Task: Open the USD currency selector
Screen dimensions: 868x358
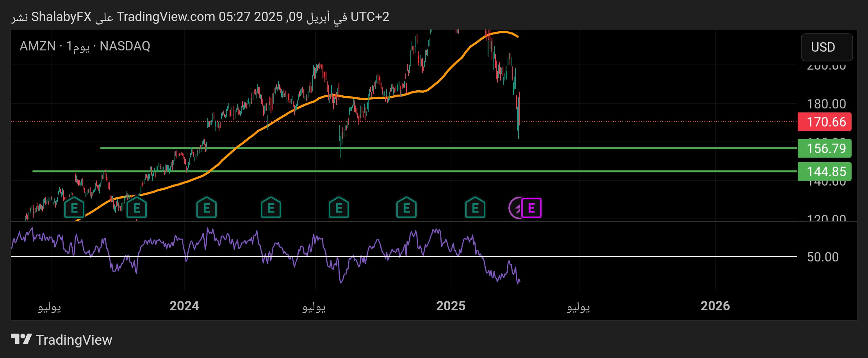Action: (x=827, y=47)
